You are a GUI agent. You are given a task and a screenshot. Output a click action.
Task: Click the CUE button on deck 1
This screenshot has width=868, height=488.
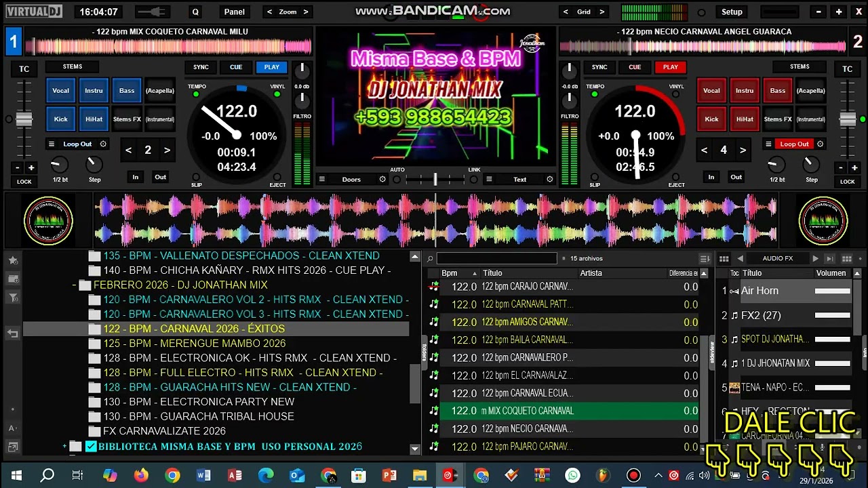[x=236, y=67]
